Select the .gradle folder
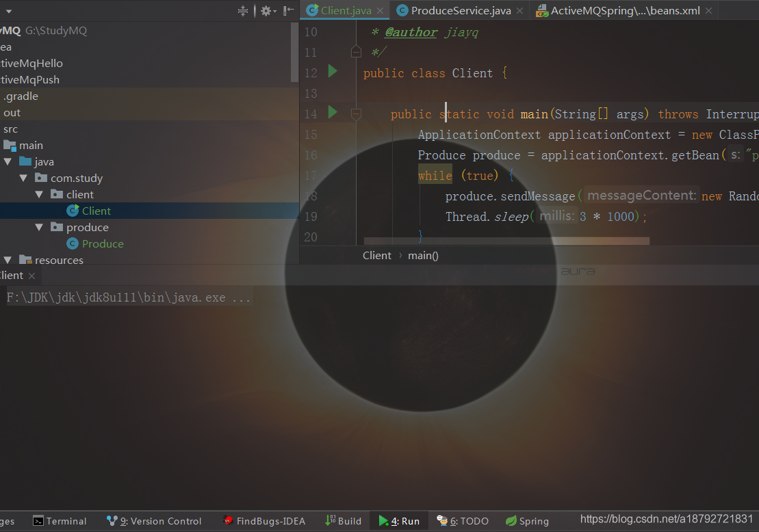759x532 pixels. [x=21, y=96]
